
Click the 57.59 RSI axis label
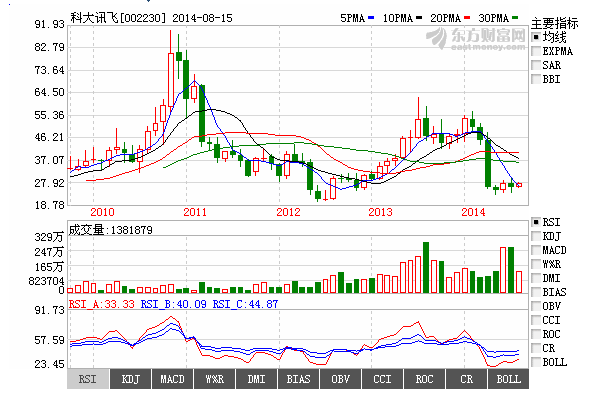pyautogui.click(x=50, y=341)
